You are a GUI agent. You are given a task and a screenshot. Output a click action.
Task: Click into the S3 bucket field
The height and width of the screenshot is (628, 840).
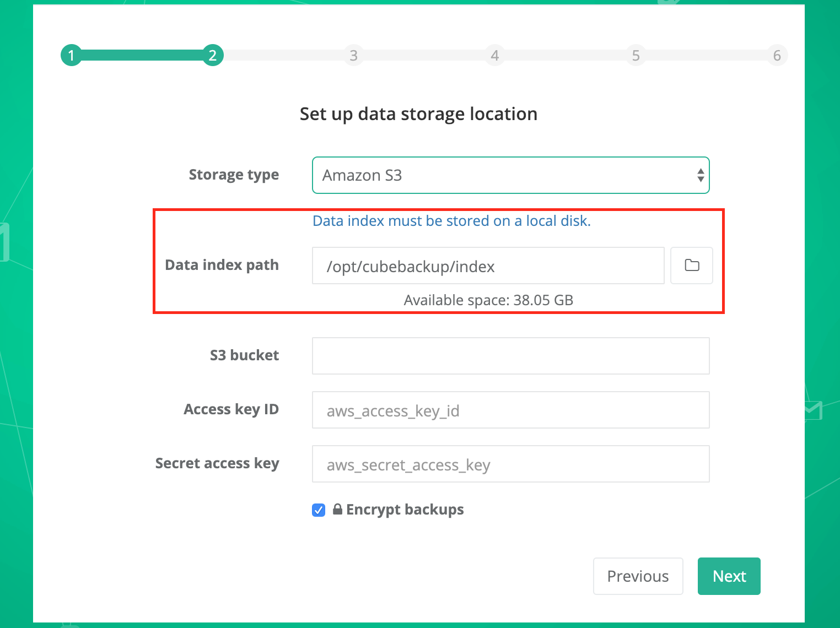[510, 356]
